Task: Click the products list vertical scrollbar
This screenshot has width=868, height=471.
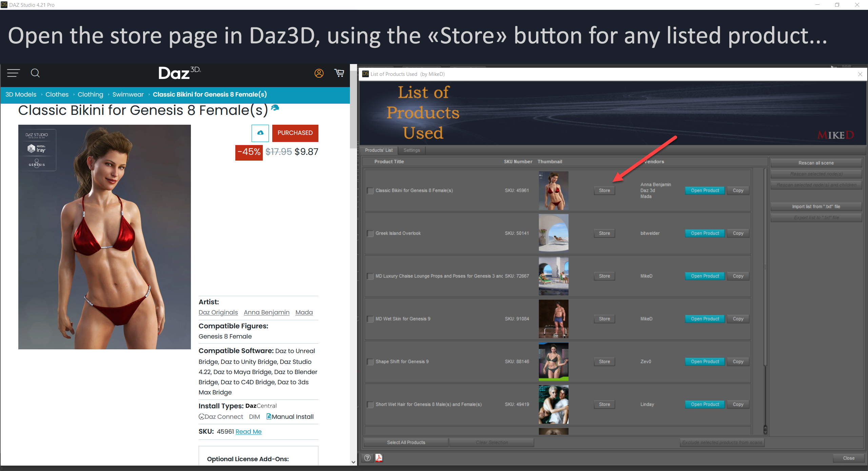Action: click(765, 267)
